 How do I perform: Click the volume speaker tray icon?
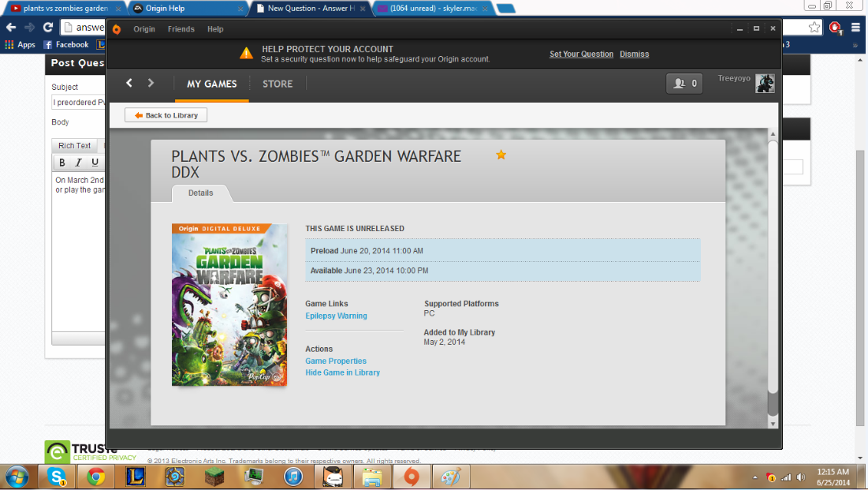[801, 477]
